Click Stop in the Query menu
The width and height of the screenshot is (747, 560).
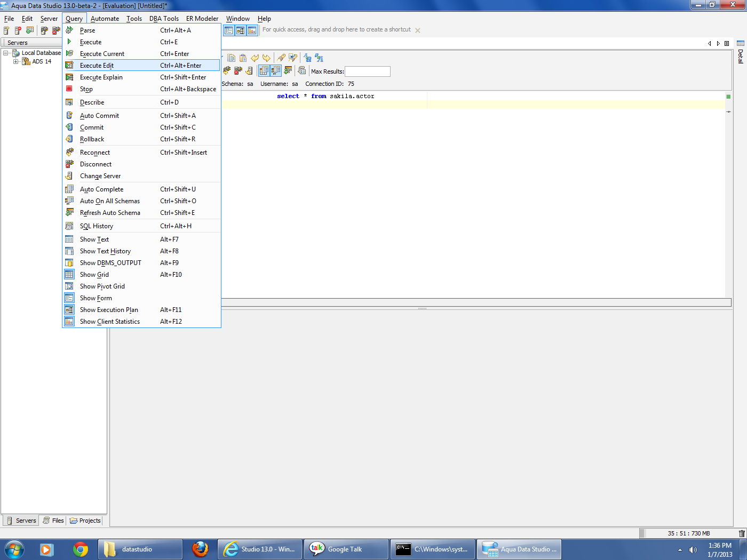[x=141, y=89]
